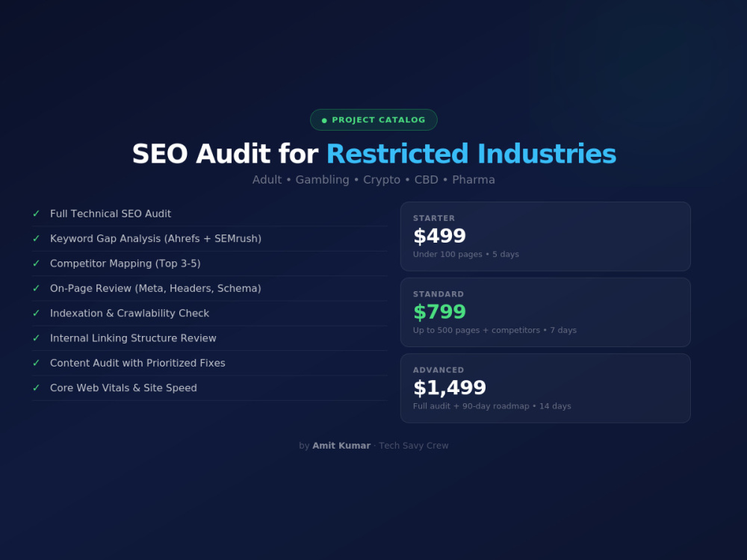Select 'Full Technical SEO Audit' text
747x560 pixels.
(111, 214)
